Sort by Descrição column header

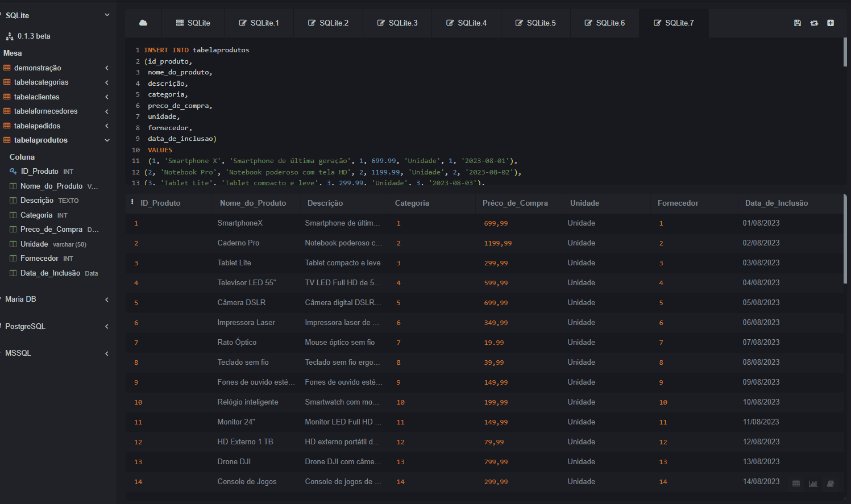[x=325, y=203]
